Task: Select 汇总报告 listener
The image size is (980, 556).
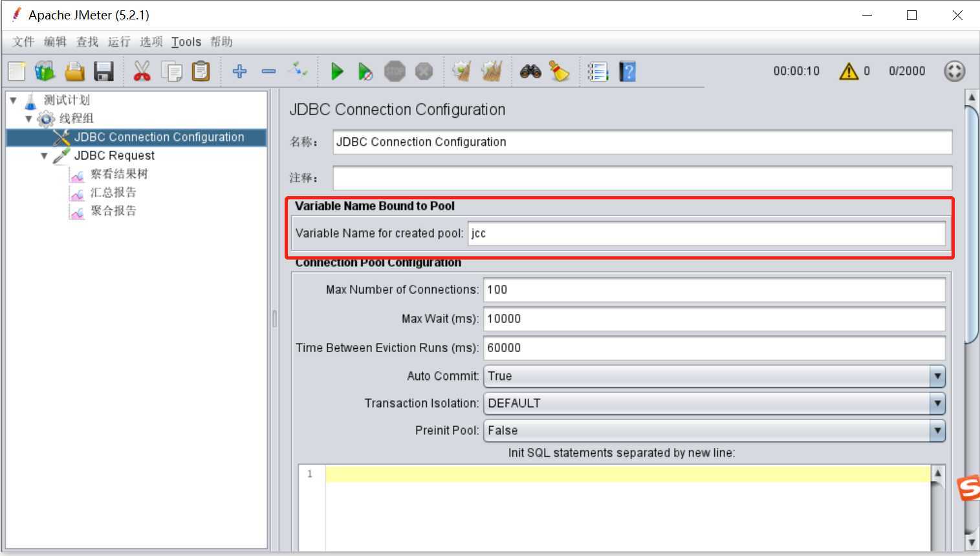Action: 113,192
